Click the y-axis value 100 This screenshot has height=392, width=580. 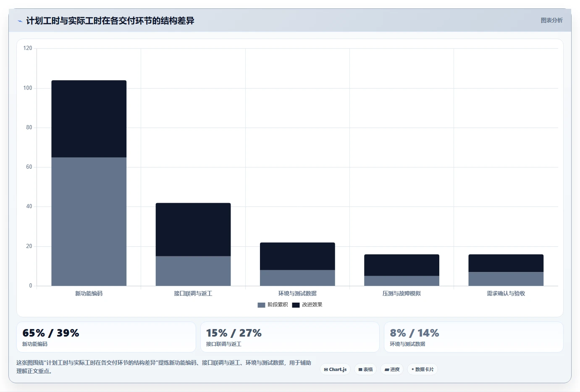click(x=28, y=88)
